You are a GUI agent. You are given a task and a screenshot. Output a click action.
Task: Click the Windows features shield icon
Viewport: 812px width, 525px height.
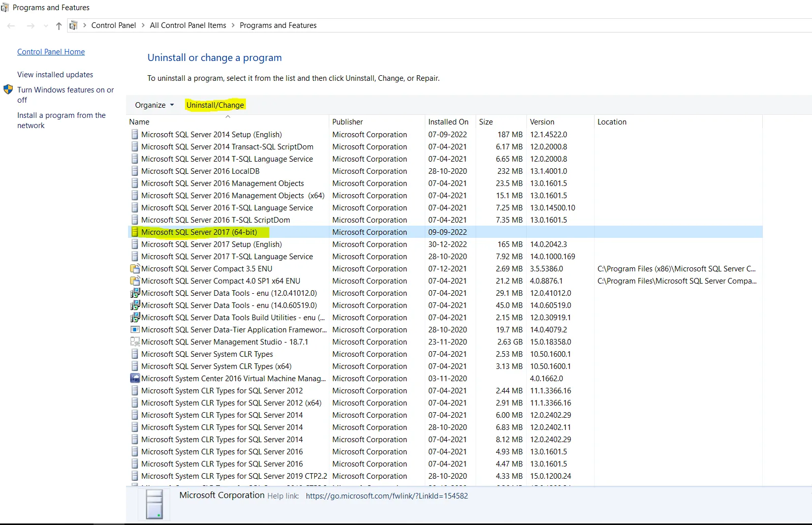coord(8,90)
